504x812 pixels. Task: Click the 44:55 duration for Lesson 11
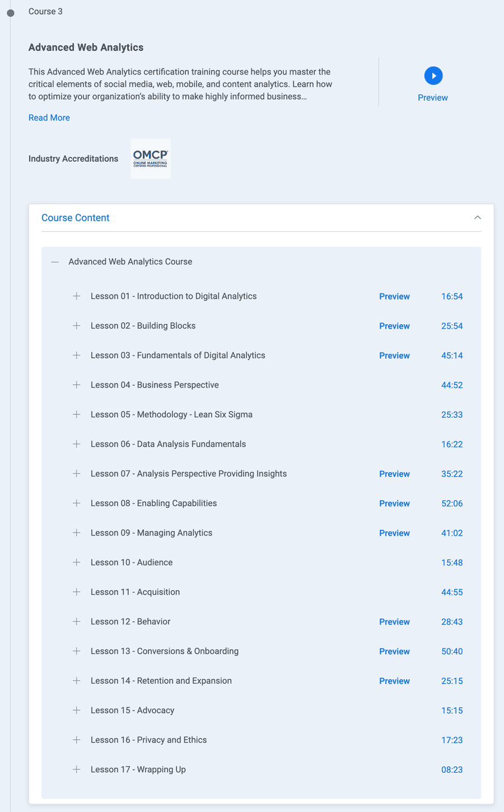pos(452,592)
